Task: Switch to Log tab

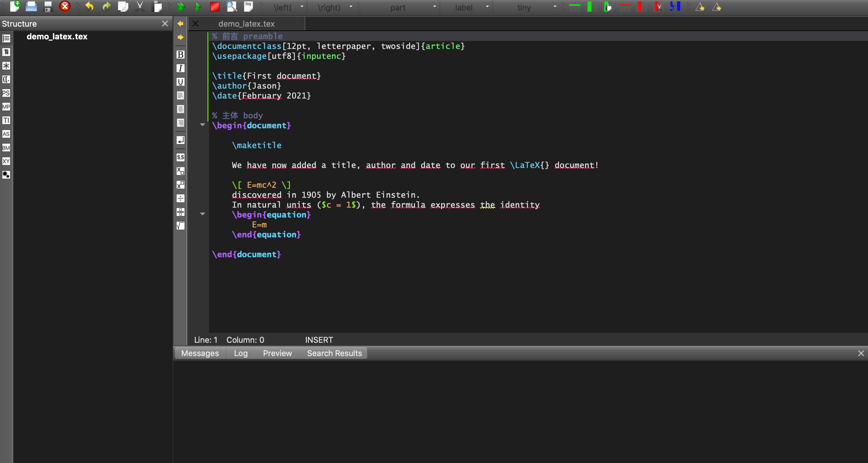Action: pyautogui.click(x=241, y=353)
